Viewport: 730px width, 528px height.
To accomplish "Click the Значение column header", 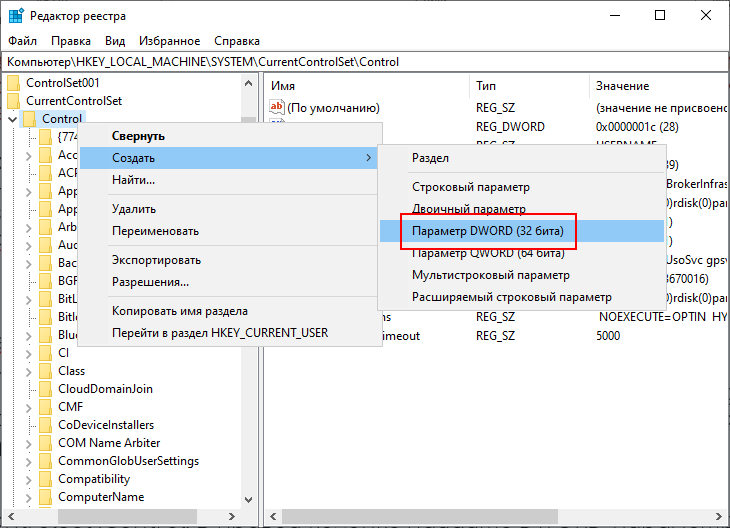I will tap(622, 86).
